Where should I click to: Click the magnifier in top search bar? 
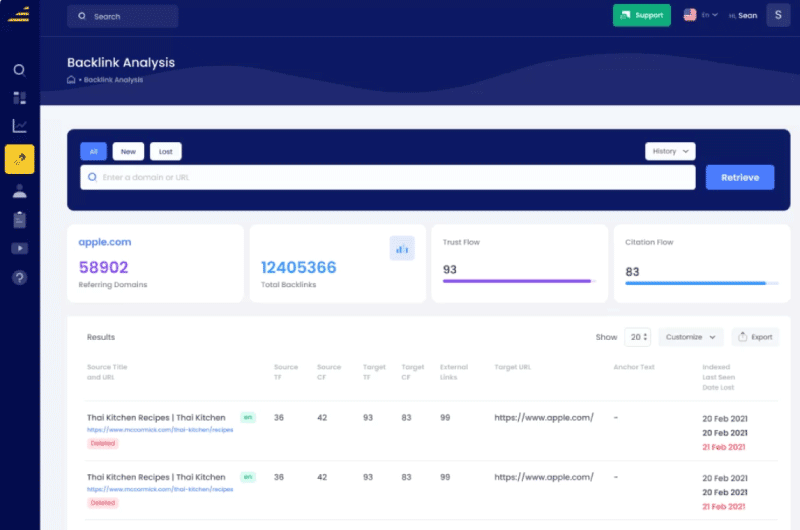[82, 16]
